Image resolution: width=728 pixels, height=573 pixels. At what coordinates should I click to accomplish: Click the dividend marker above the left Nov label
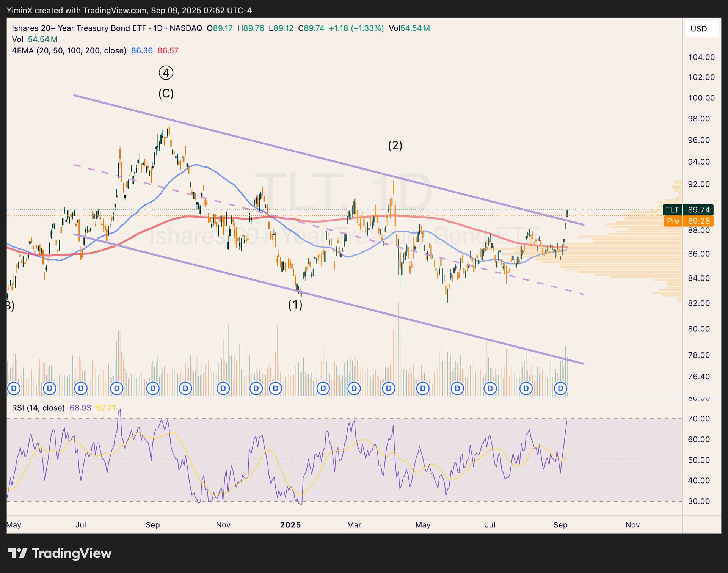(223, 388)
